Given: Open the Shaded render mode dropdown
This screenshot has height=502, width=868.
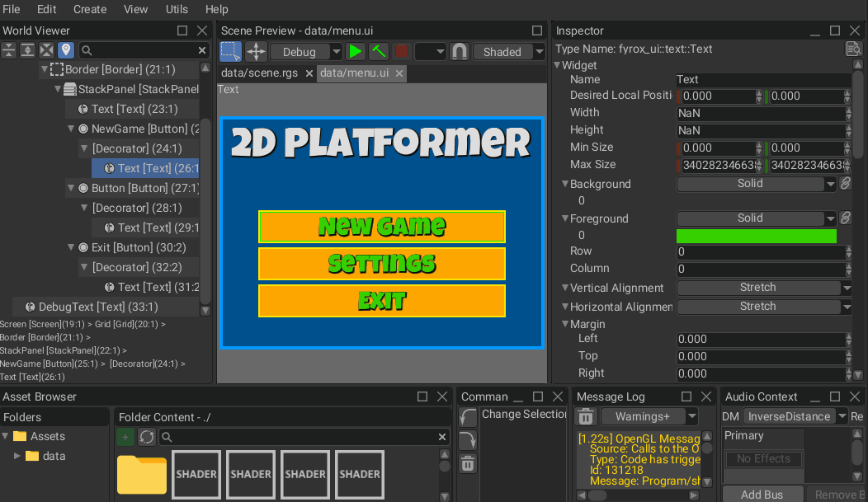Looking at the screenshot, I should [509, 51].
